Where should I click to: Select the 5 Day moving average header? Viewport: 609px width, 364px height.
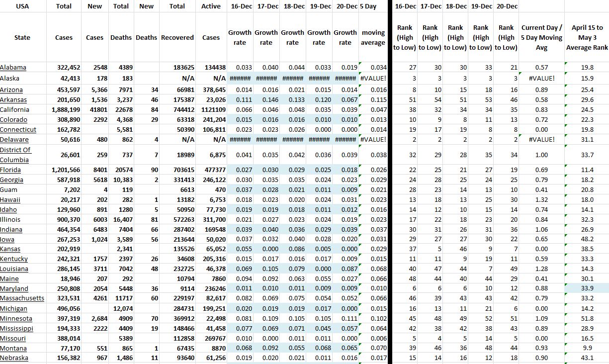click(x=373, y=38)
